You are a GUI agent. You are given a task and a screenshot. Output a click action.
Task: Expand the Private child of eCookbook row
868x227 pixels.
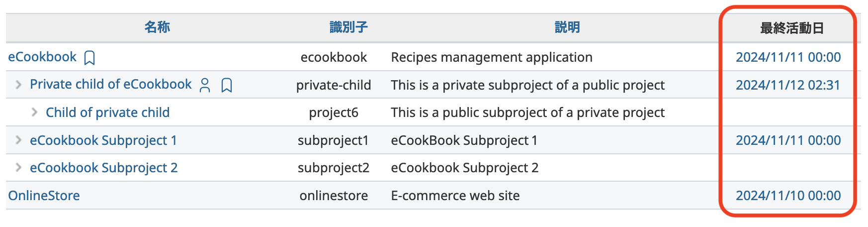[18, 85]
